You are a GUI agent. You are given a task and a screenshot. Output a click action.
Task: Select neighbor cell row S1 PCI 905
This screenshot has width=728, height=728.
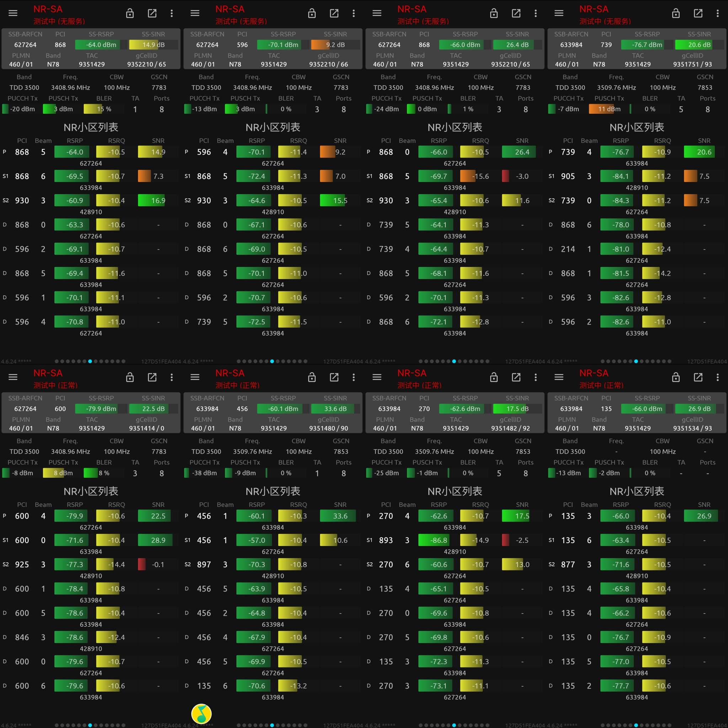tap(637, 181)
